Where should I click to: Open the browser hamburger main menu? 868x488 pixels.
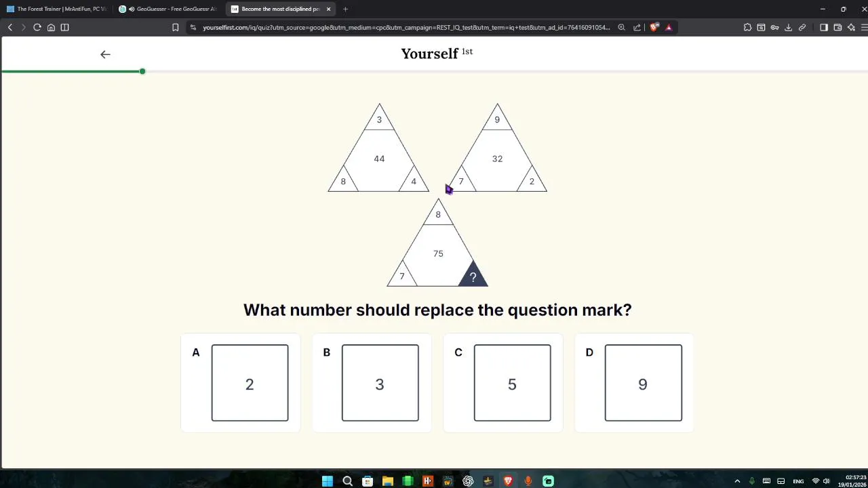tap(865, 27)
